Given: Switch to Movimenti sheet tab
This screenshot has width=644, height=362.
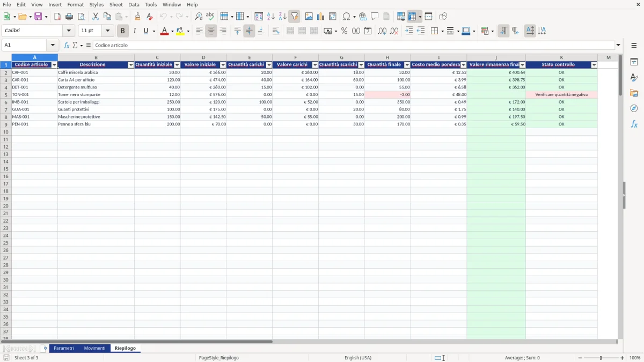Looking at the screenshot, I should (94, 349).
